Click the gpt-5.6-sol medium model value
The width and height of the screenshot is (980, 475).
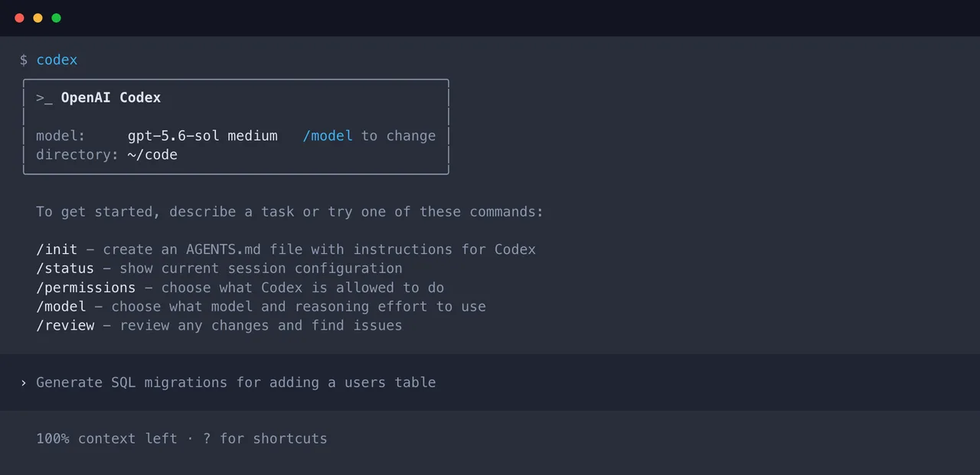tap(203, 135)
